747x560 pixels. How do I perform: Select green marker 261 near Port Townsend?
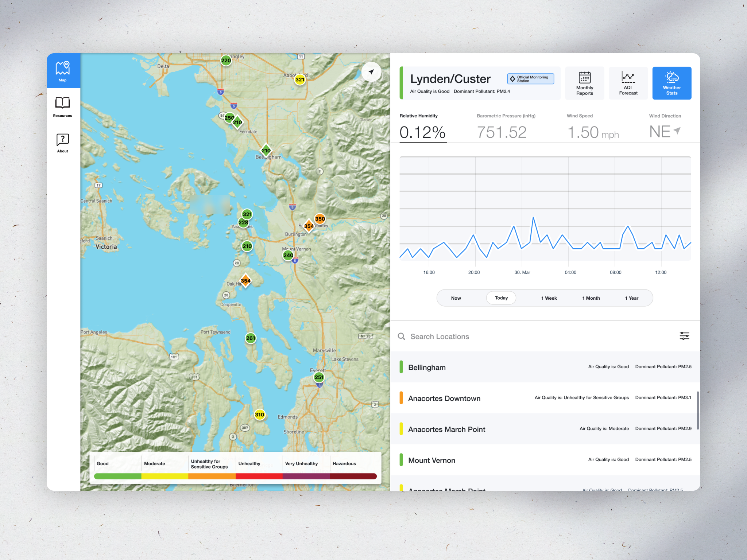251,338
